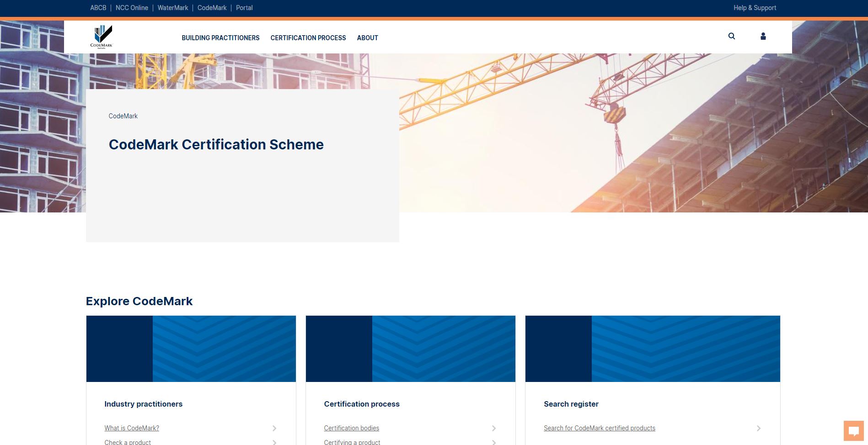Click the user account icon
Image resolution: width=868 pixels, height=445 pixels.
click(763, 36)
